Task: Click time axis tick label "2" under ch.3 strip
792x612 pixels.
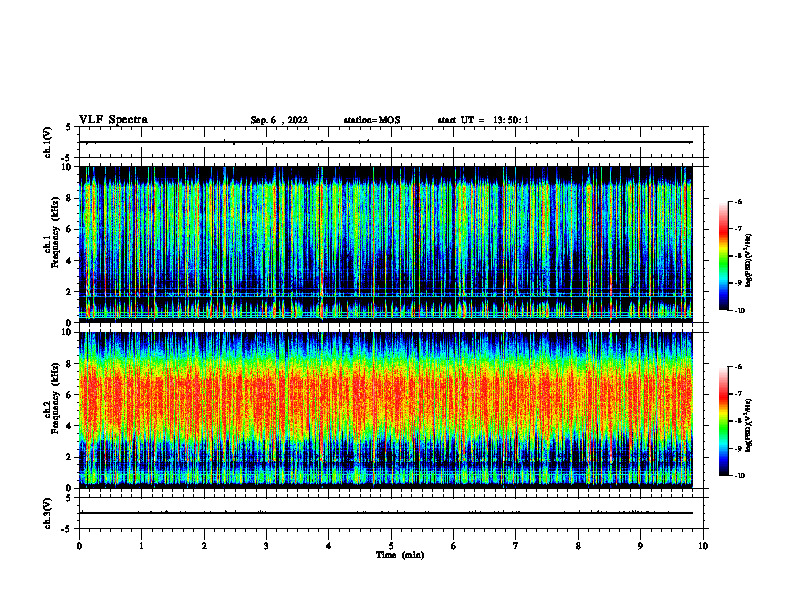Action: (x=204, y=546)
